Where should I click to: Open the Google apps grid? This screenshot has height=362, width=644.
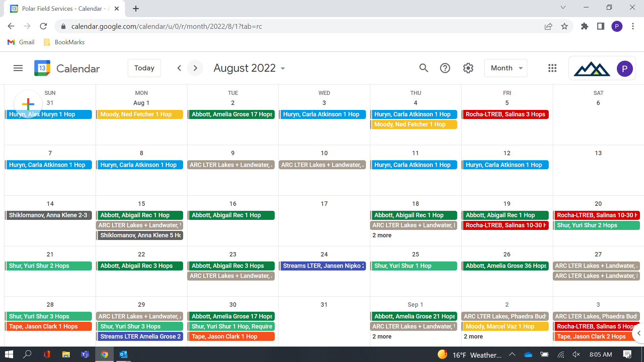[x=552, y=68]
